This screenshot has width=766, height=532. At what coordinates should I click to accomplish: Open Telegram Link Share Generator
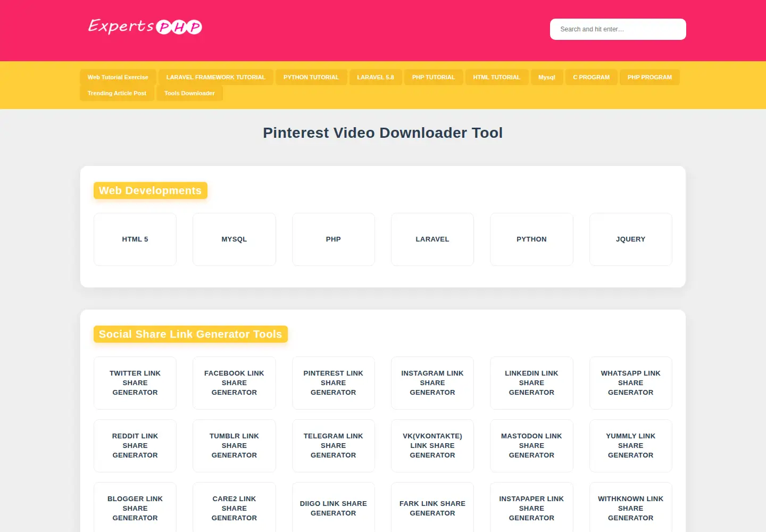334,446
